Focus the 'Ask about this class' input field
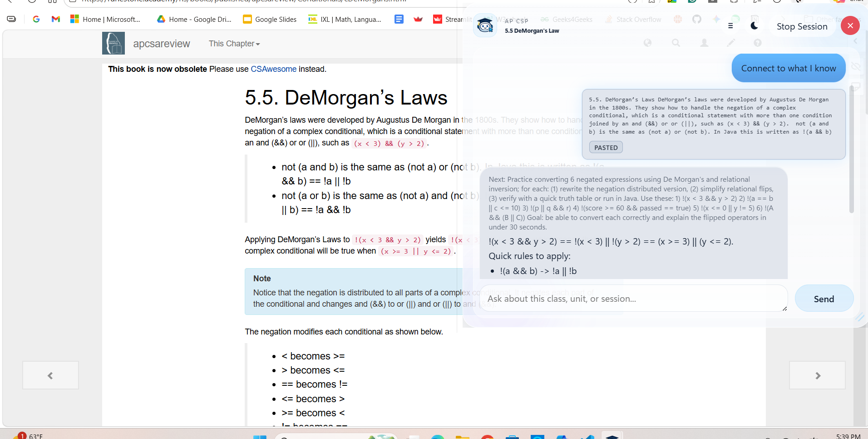 coord(634,299)
